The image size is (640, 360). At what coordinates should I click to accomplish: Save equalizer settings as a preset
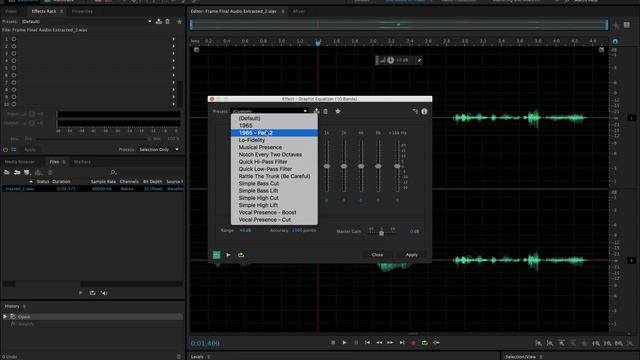[316, 111]
